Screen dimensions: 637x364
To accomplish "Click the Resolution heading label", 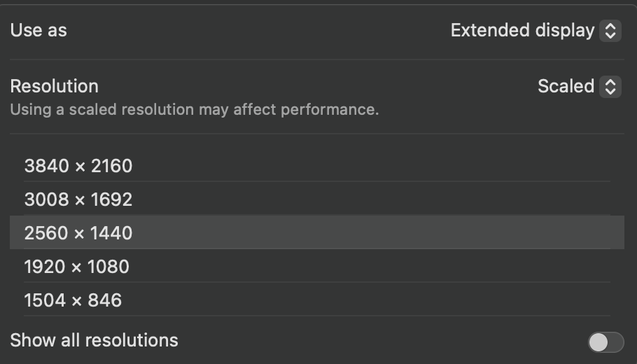I will point(55,86).
